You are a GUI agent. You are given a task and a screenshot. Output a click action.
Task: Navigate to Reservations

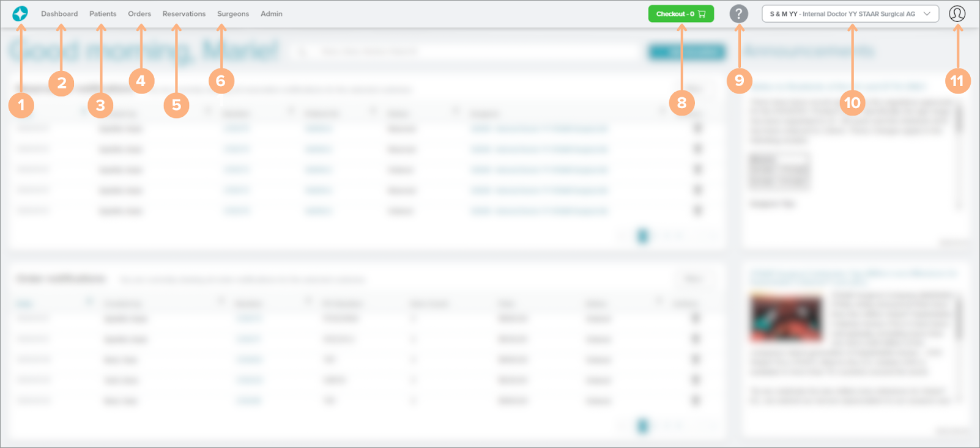[x=184, y=13]
